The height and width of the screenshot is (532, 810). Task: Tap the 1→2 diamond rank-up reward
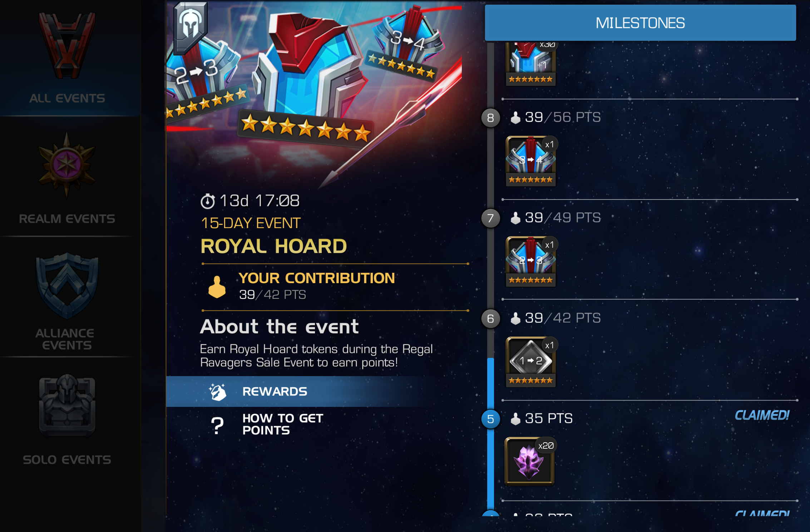pyautogui.click(x=531, y=362)
